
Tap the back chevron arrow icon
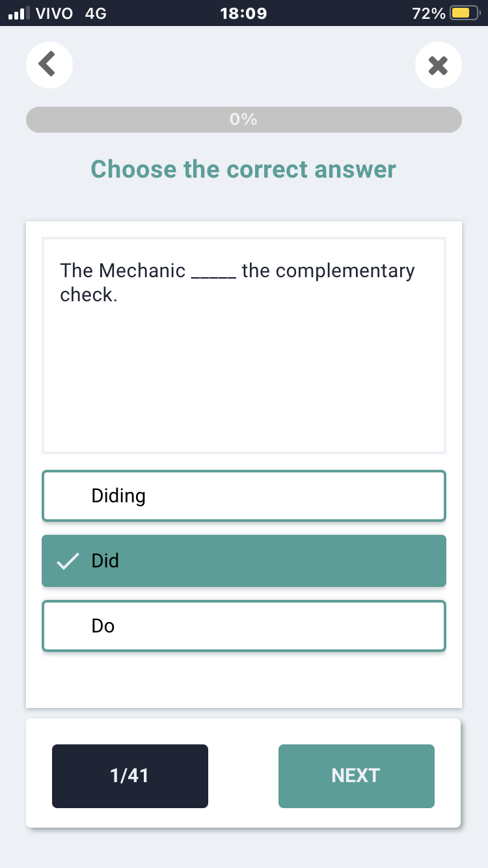[x=49, y=64]
